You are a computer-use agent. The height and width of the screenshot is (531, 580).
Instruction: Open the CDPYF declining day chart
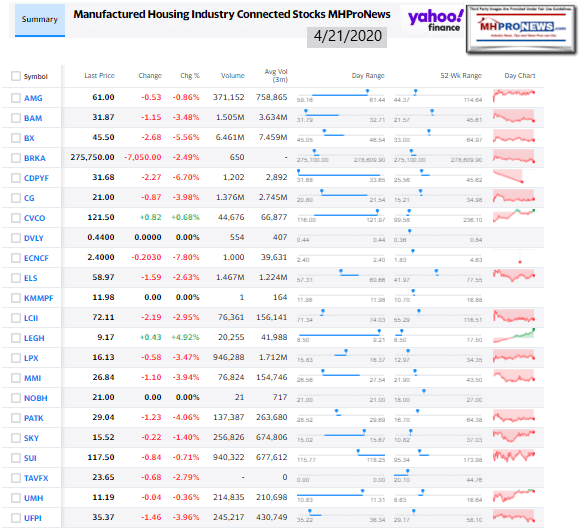tap(508, 176)
